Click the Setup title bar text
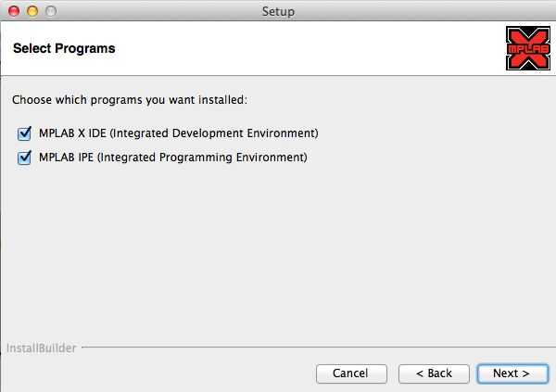 pos(278,11)
